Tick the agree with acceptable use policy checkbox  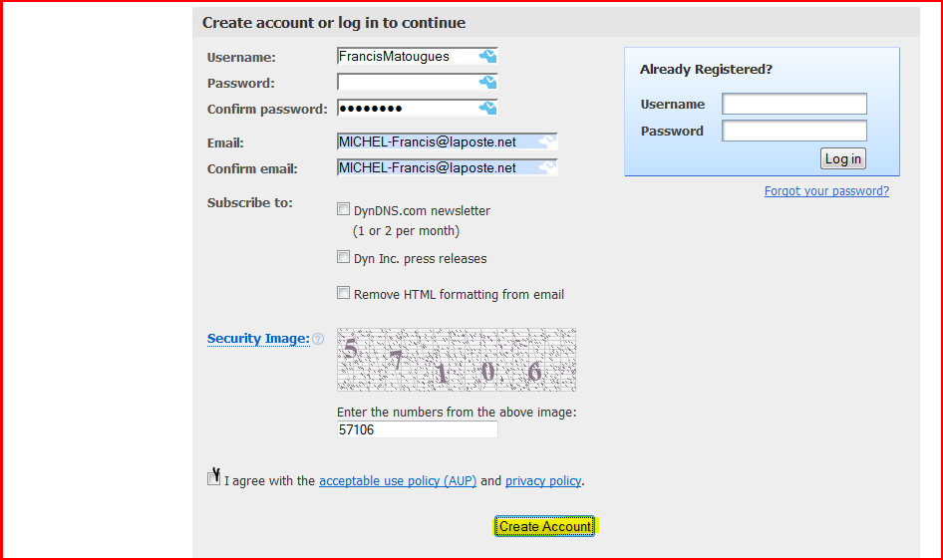coord(213,478)
